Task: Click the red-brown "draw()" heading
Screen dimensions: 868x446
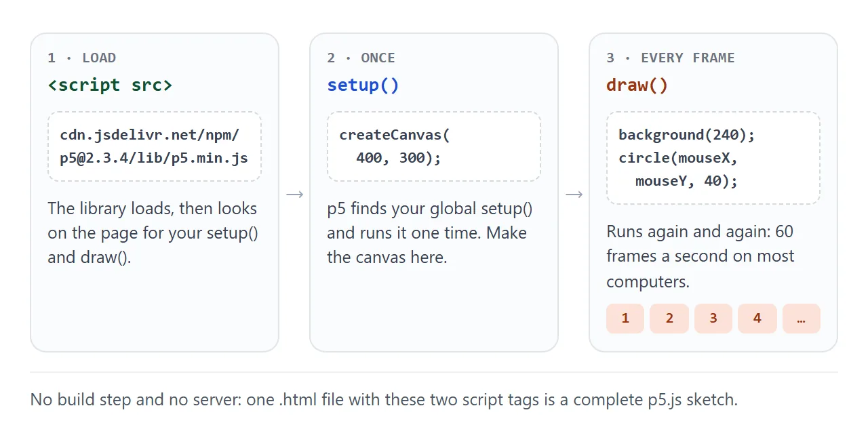Action: pyautogui.click(x=637, y=85)
